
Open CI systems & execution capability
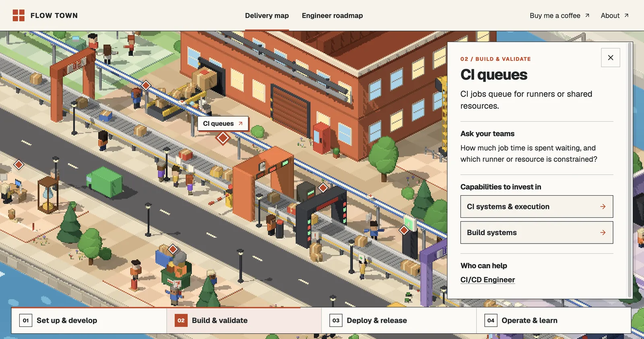tap(537, 207)
